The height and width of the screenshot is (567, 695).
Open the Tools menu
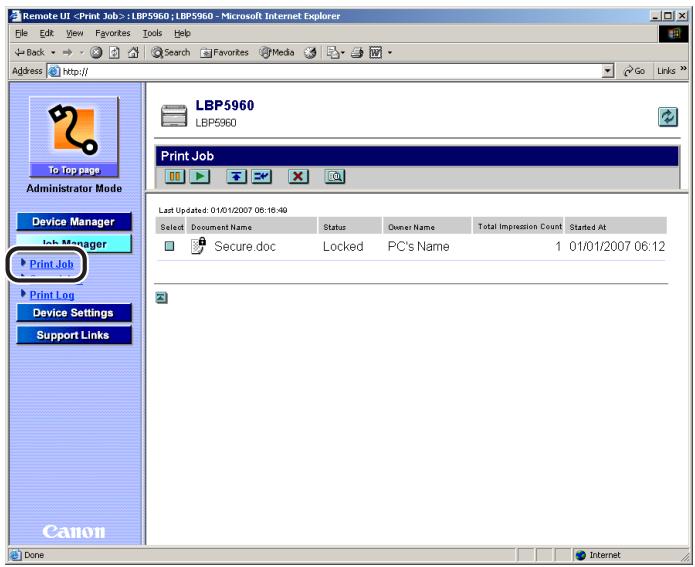pyautogui.click(x=152, y=33)
